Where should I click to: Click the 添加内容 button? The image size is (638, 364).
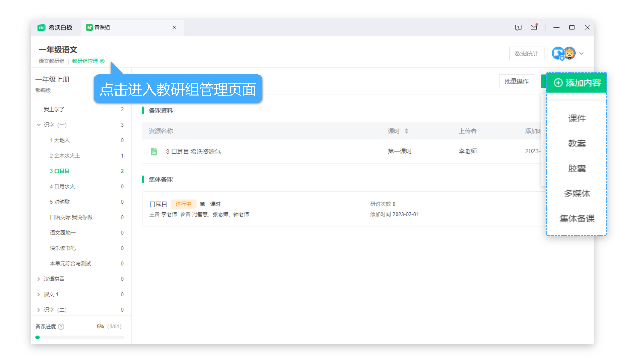tap(577, 83)
